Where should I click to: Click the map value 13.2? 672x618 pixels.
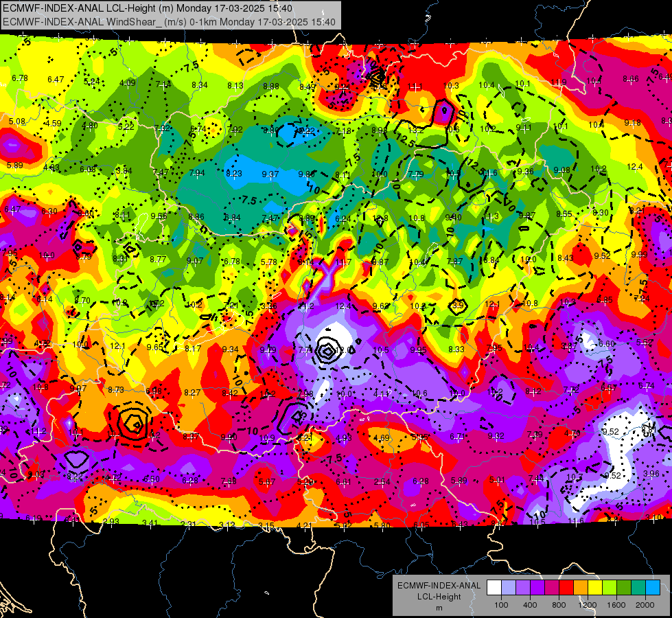416,130
